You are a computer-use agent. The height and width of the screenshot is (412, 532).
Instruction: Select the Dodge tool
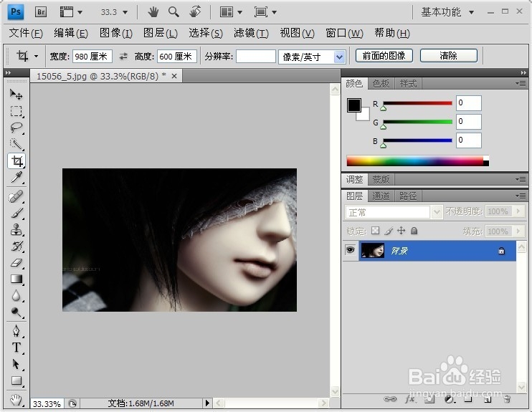pyautogui.click(x=16, y=312)
